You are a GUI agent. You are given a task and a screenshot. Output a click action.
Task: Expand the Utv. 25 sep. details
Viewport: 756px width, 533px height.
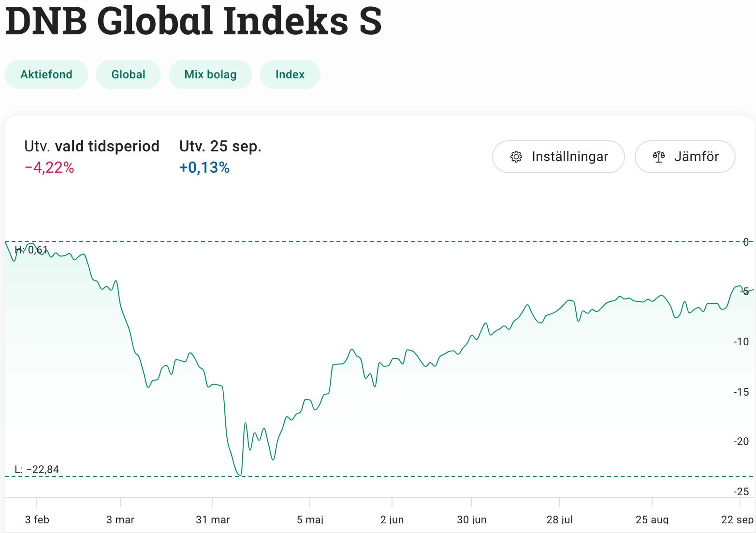click(x=220, y=146)
